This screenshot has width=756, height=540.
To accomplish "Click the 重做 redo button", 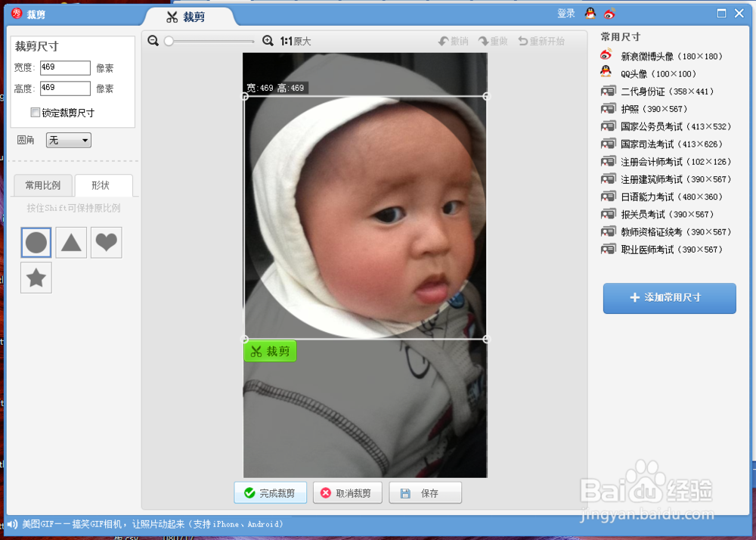I will [x=493, y=42].
